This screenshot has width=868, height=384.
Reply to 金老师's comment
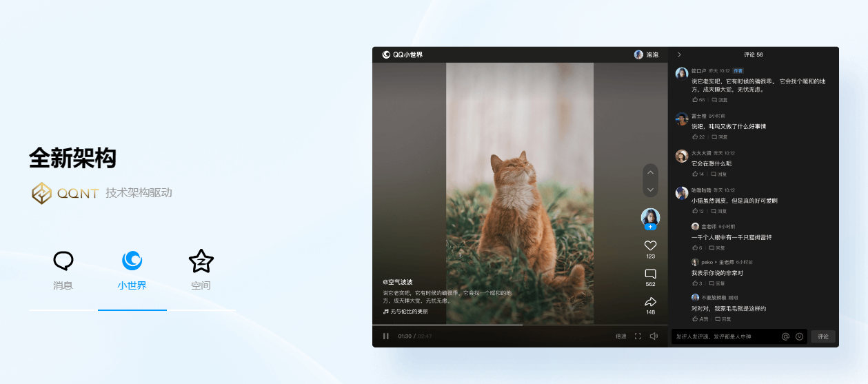pos(717,247)
